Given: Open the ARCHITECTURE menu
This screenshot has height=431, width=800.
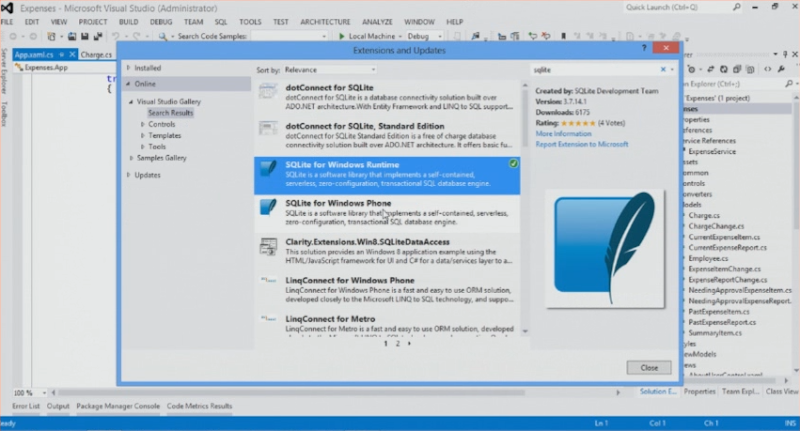Looking at the screenshot, I should point(325,22).
